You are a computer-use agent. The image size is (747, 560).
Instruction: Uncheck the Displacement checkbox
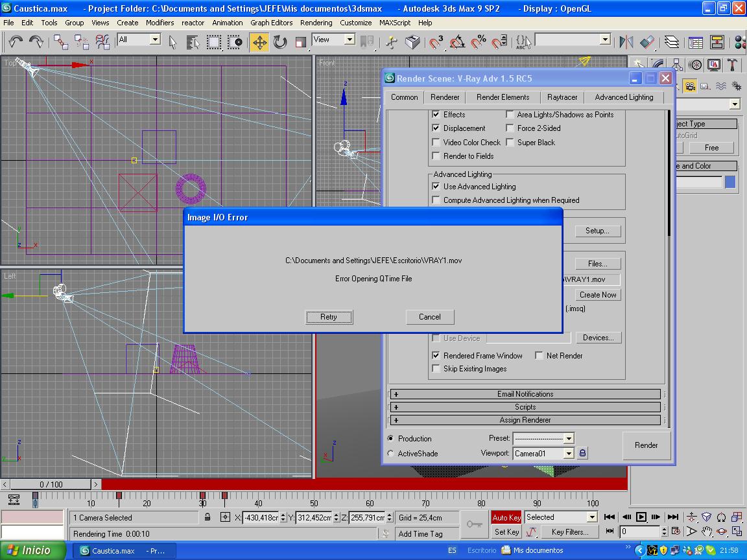[x=436, y=128]
